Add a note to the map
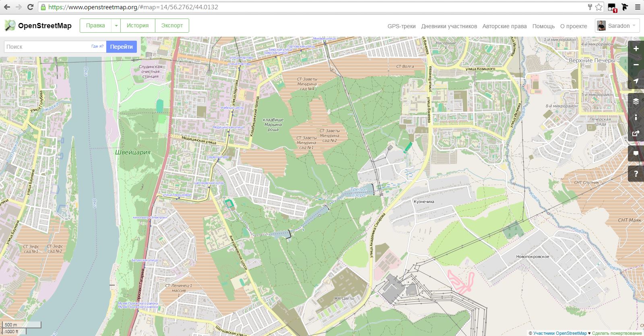Image resolution: width=644 pixels, height=336 pixels. coord(636,153)
